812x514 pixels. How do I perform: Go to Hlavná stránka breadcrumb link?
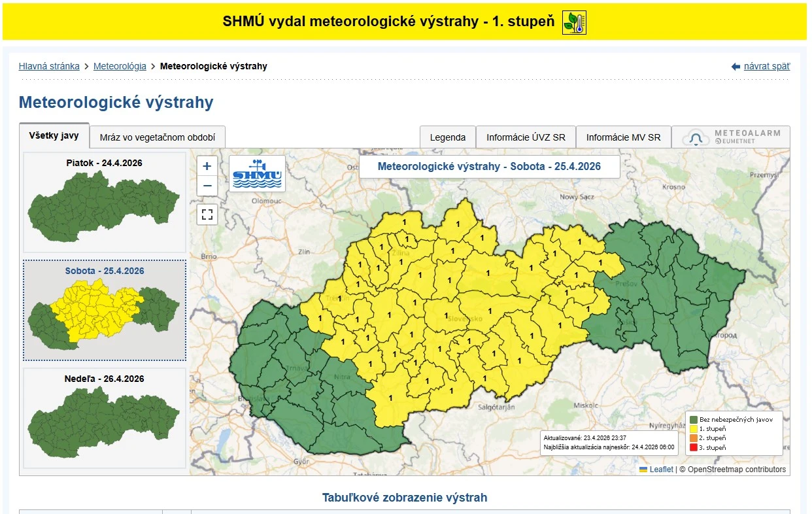(x=49, y=66)
